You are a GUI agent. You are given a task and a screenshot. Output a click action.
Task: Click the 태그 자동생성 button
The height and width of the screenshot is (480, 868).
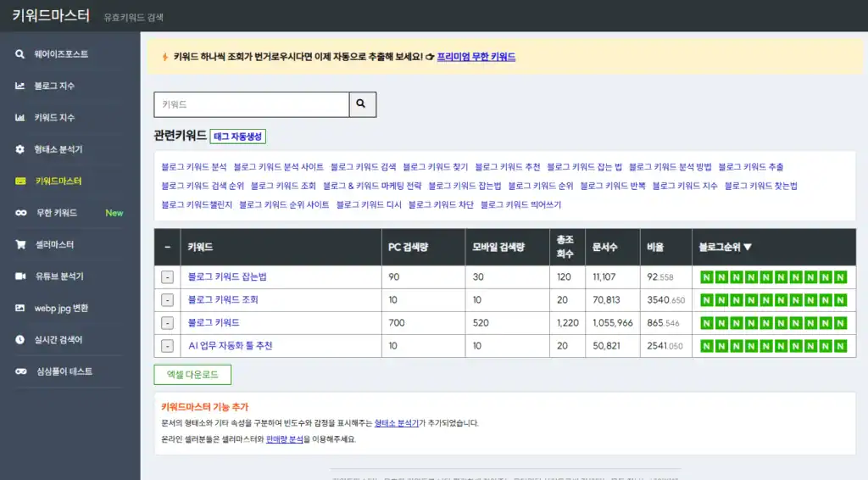coord(238,137)
